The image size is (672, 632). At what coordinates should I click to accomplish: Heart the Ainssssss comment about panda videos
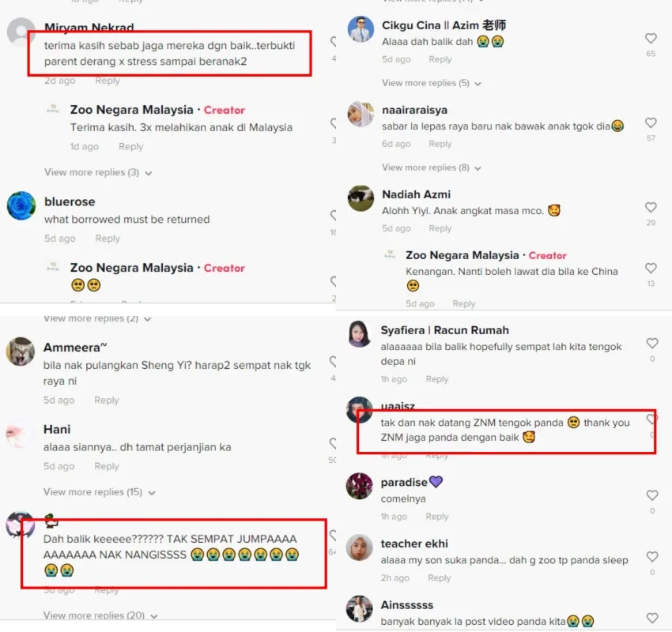tap(652, 618)
